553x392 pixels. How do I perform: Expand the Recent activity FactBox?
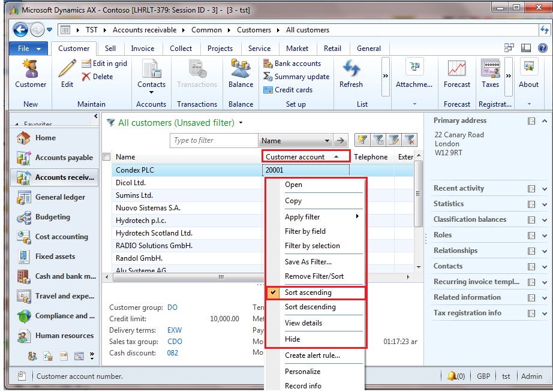tap(545, 189)
